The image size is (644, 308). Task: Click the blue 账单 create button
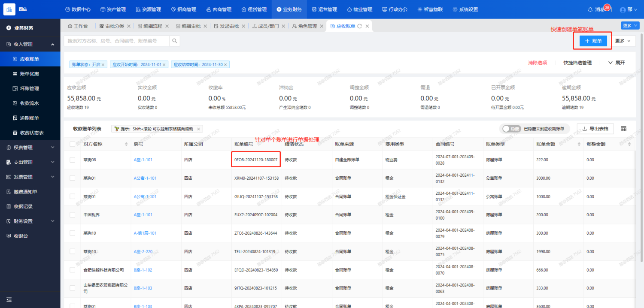pos(593,41)
